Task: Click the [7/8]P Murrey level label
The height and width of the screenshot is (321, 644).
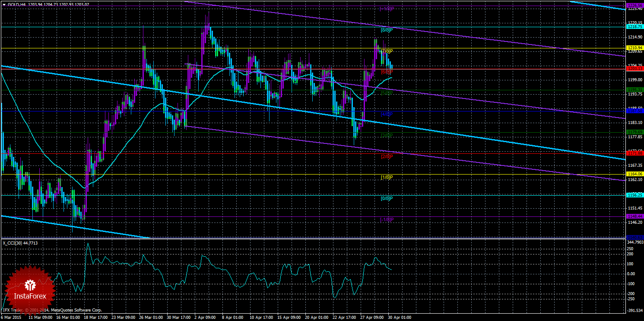Action: [x=387, y=51]
